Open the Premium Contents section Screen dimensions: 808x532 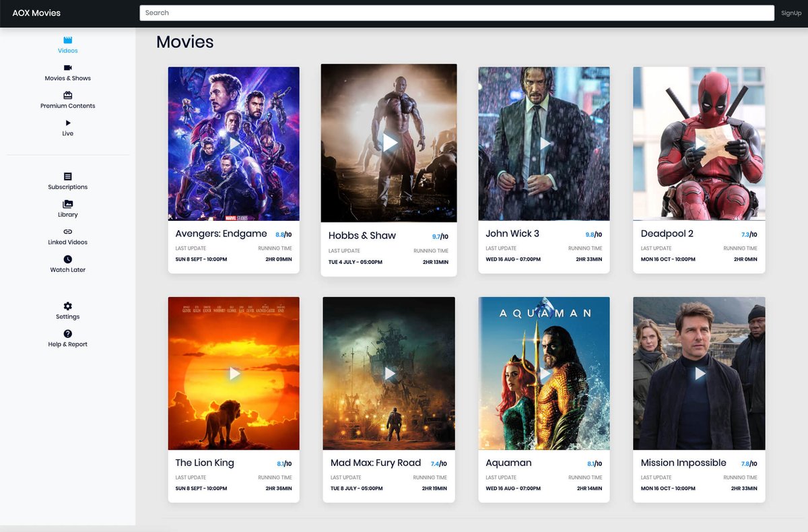67,96
